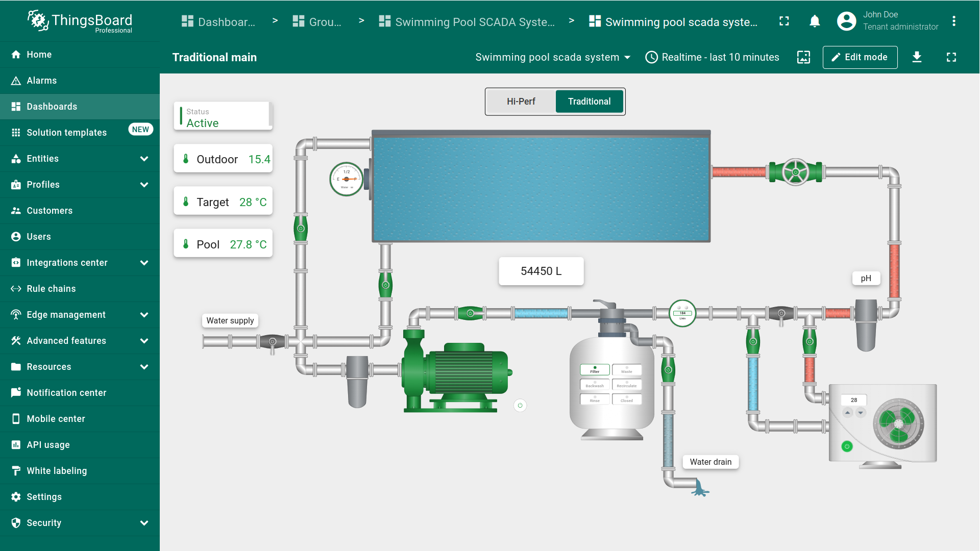Image resolution: width=980 pixels, height=551 pixels.
Task: Click the water supply valve
Action: coord(273,341)
